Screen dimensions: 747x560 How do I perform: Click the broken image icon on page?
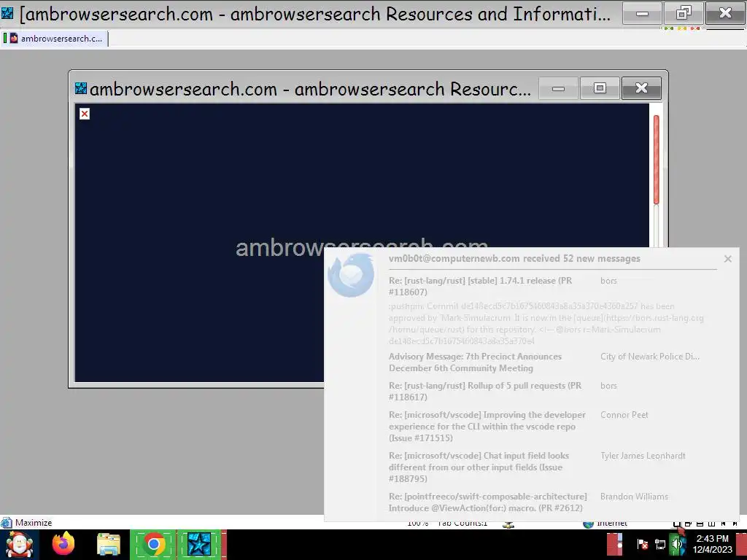pyautogui.click(x=85, y=114)
